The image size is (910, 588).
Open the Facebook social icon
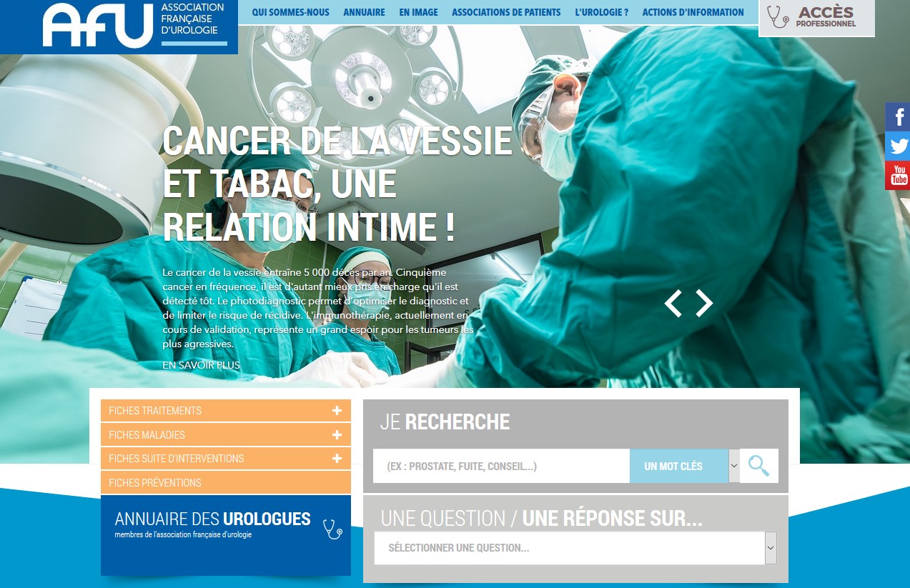tap(898, 116)
